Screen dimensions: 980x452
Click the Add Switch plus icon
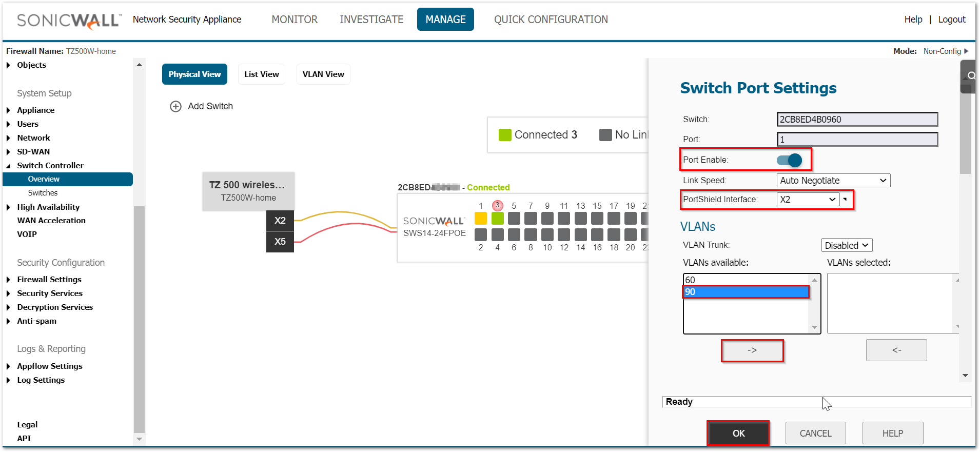175,106
